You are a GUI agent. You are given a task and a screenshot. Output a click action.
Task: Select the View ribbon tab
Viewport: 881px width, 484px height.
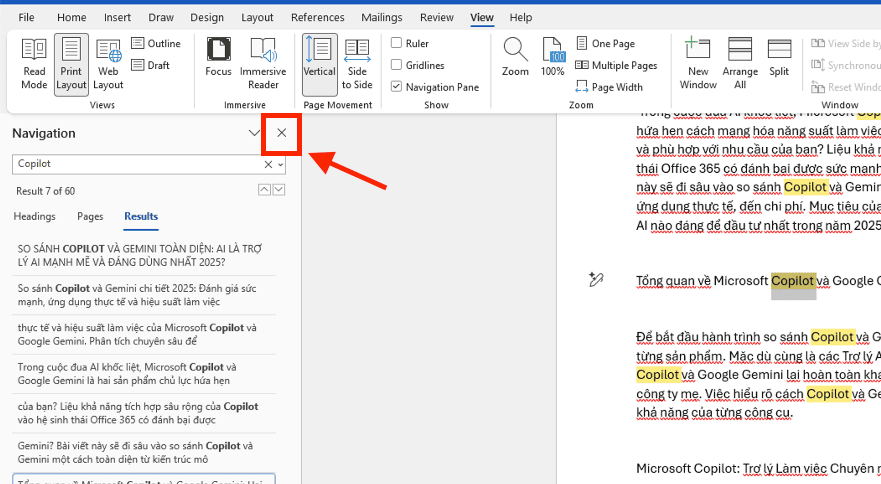click(482, 17)
